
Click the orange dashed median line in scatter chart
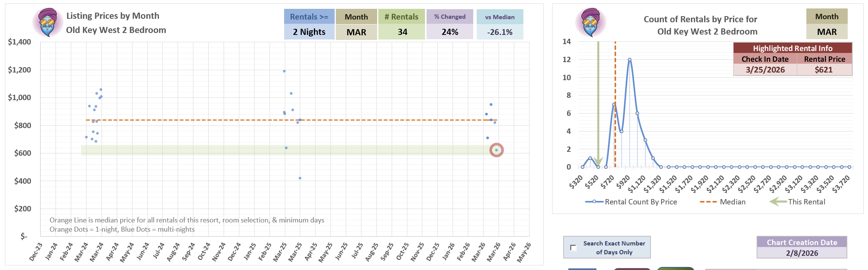191,120
